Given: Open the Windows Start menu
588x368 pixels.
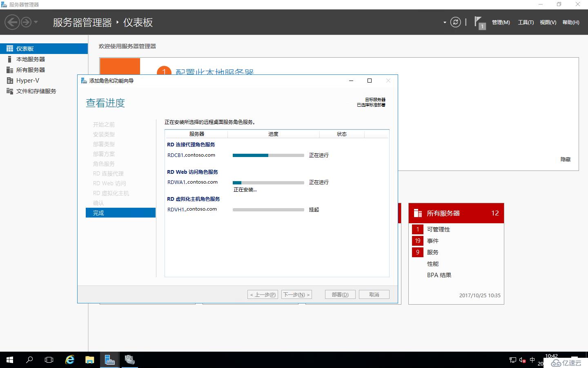Looking at the screenshot, I should click(10, 360).
